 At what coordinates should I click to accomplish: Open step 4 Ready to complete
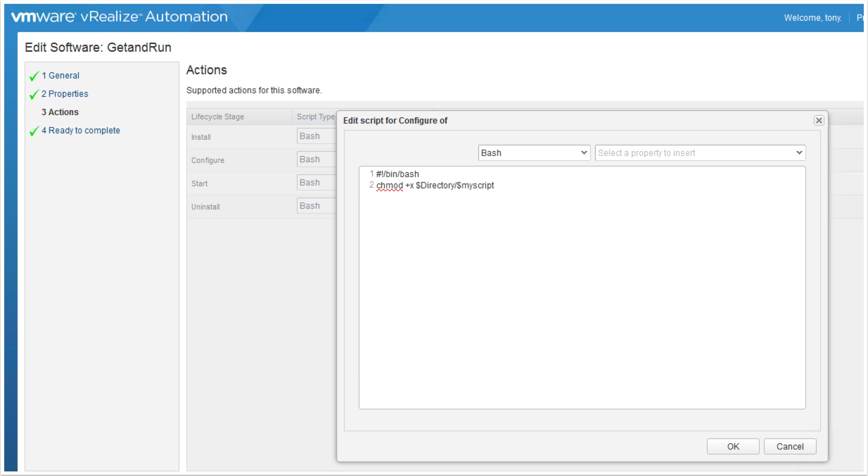click(x=81, y=131)
